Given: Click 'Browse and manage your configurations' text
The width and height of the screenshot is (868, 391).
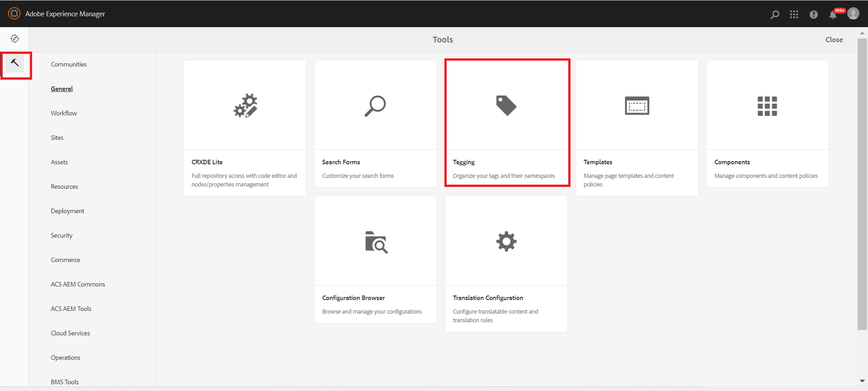Looking at the screenshot, I should tap(372, 311).
